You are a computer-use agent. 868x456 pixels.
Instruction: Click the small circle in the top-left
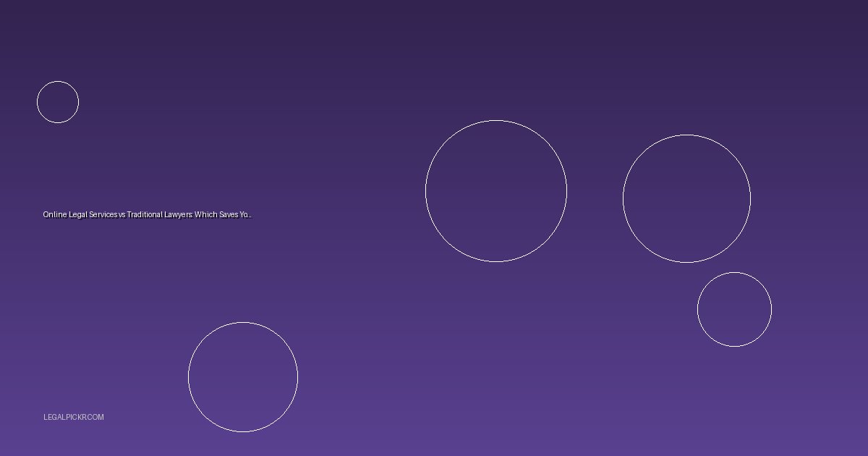tap(58, 102)
